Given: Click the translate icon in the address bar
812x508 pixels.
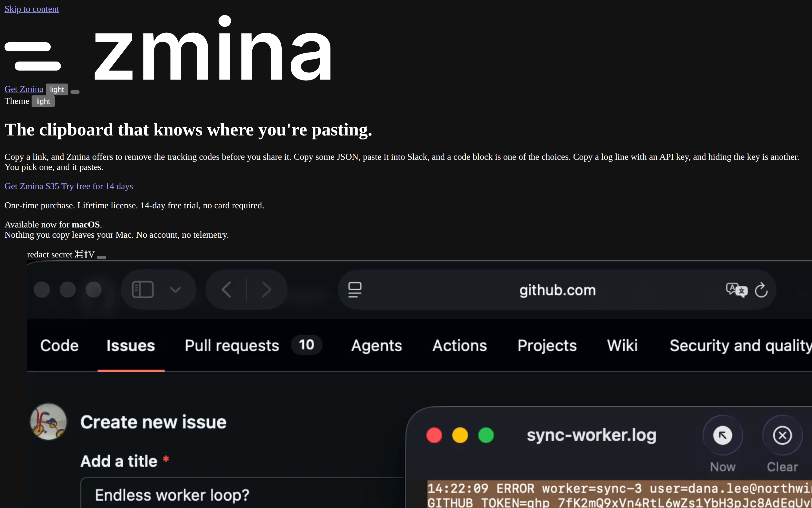Looking at the screenshot, I should (x=736, y=290).
